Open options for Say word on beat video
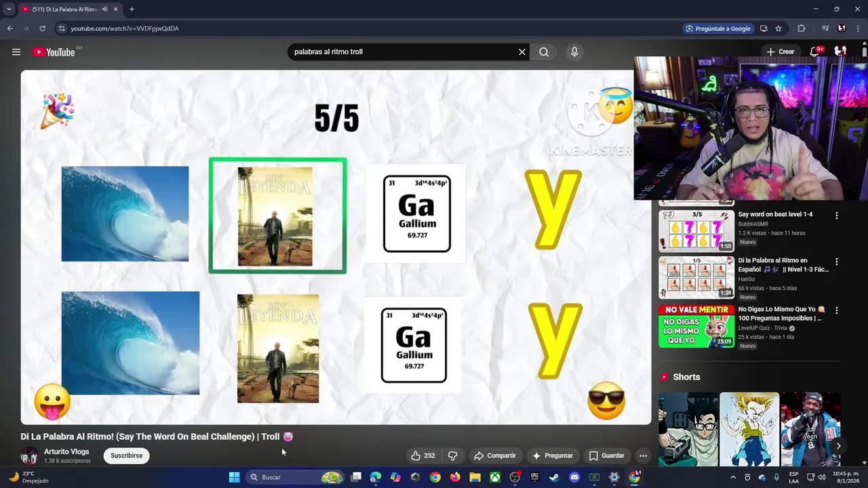Image resolution: width=868 pixels, height=488 pixels. (x=836, y=216)
